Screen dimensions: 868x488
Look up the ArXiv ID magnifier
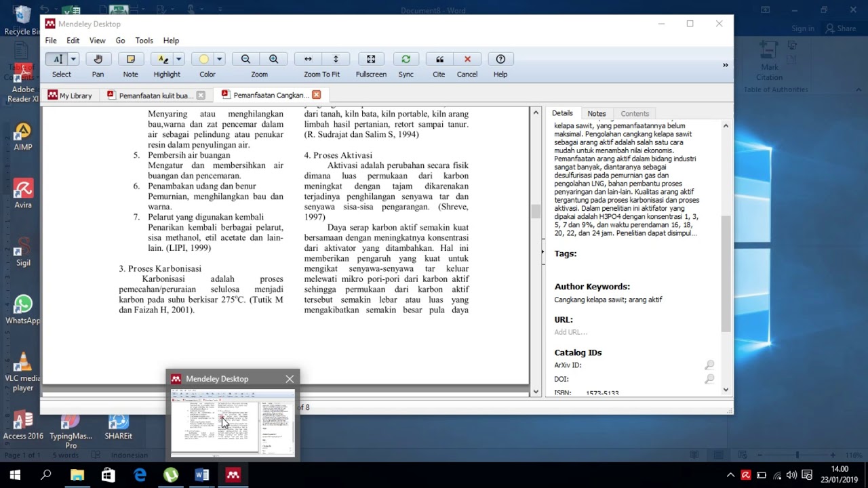709,365
